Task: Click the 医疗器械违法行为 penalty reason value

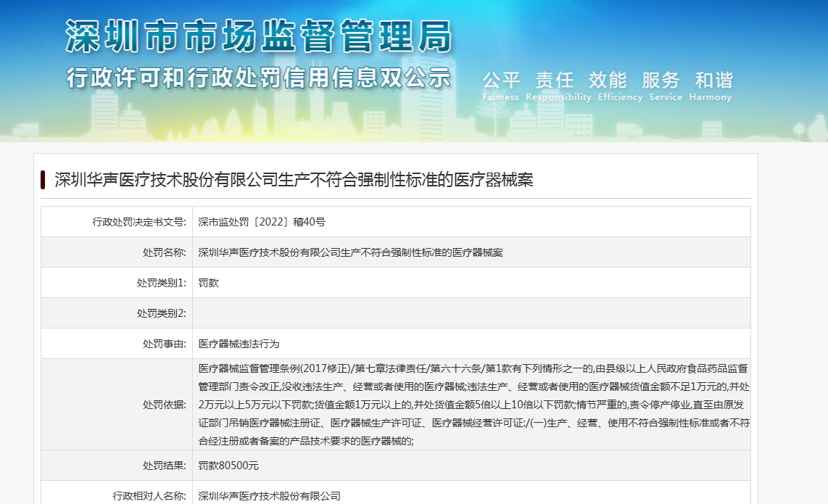Action: 239,344
